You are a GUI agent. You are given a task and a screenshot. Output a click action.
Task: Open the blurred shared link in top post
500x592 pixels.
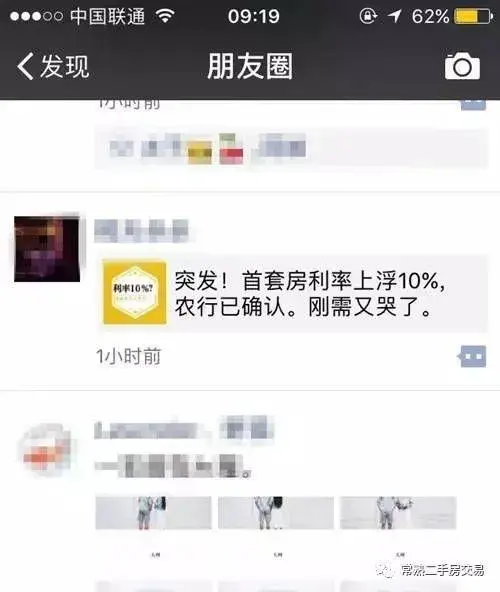[291, 149]
